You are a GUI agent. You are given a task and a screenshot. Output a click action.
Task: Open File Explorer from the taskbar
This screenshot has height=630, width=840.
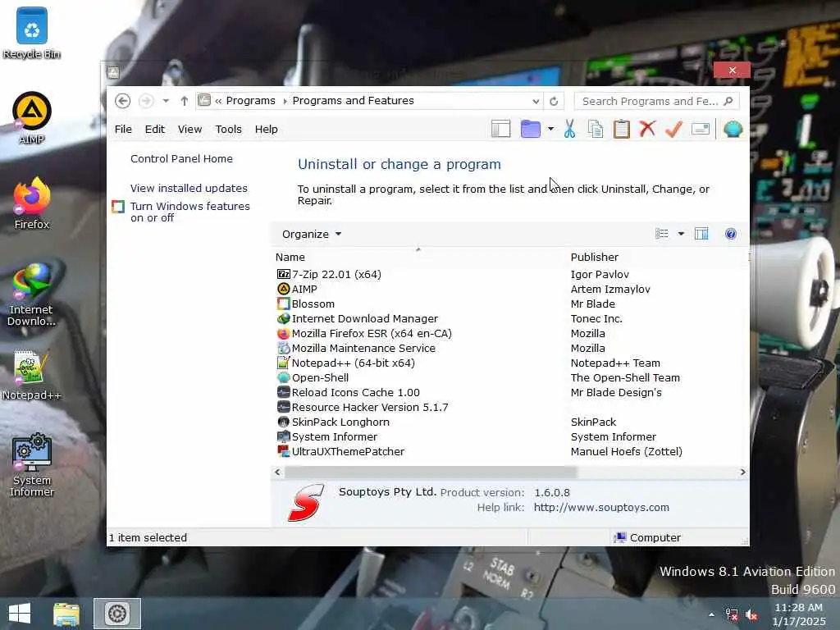[x=66, y=614]
